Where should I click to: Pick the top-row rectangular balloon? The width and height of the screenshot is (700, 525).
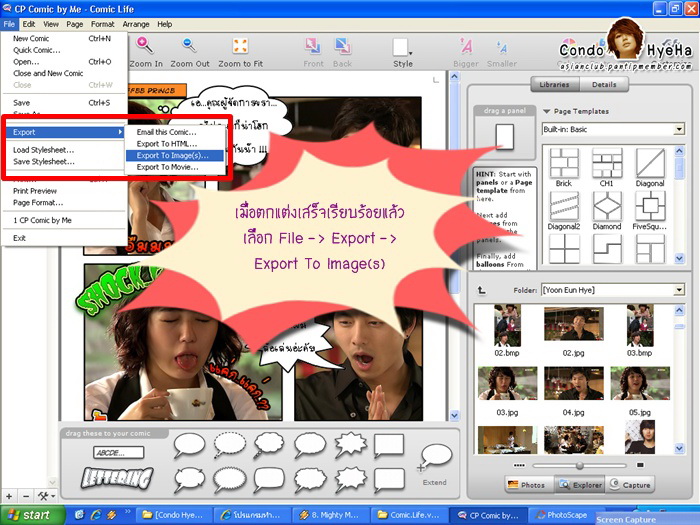click(389, 445)
